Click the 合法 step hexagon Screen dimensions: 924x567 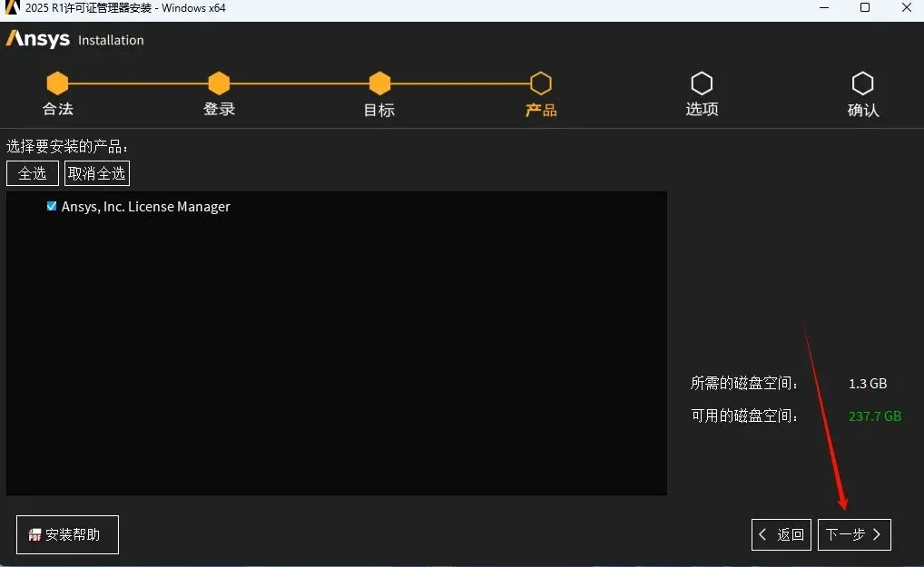tap(58, 83)
